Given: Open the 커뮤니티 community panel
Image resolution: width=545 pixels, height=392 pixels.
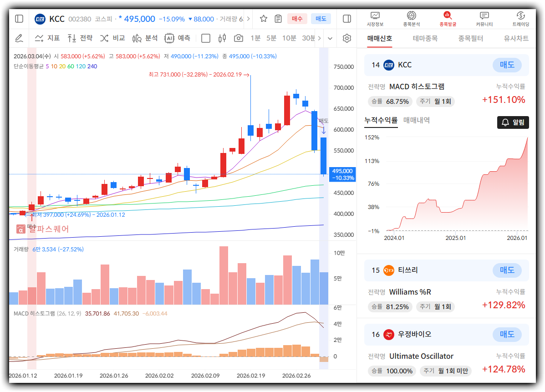Looking at the screenshot, I should point(484,19).
